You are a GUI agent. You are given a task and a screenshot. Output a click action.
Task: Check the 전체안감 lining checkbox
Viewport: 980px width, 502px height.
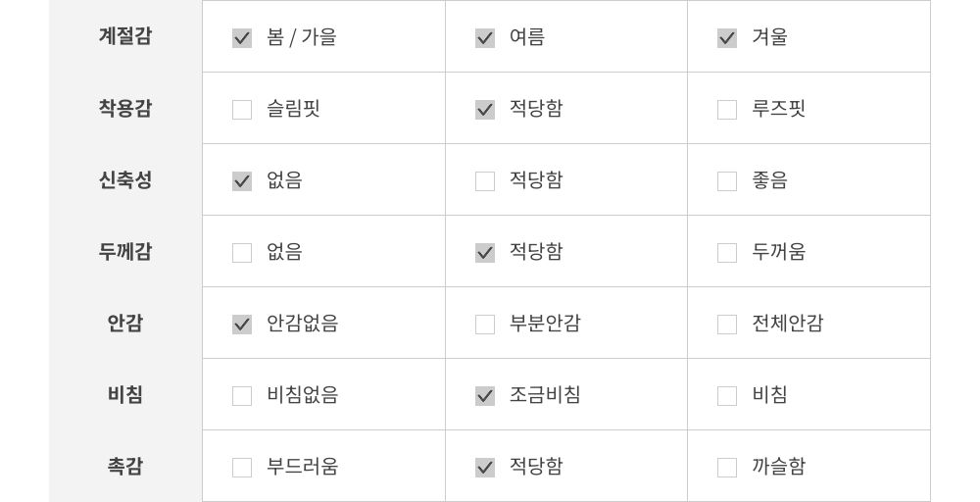[x=727, y=325]
